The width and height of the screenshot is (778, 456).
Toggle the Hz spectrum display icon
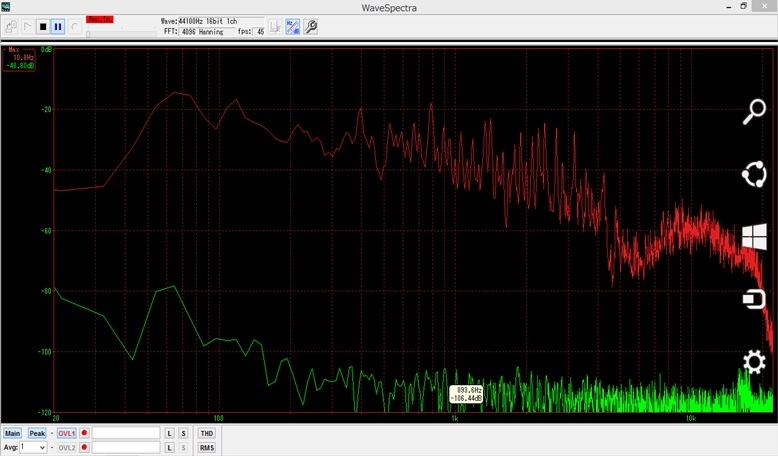tap(292, 26)
